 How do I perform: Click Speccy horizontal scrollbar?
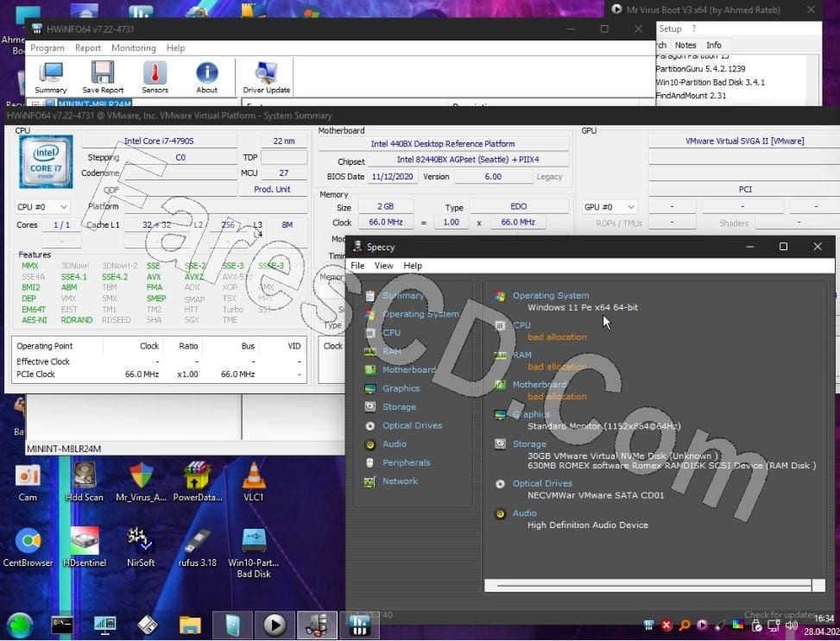[x=654, y=585]
